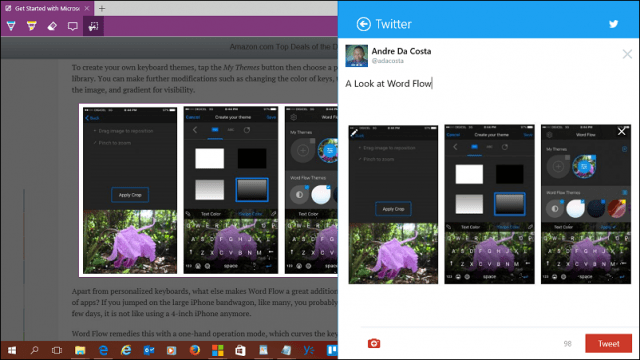This screenshot has width=640, height=360.
Task: Close the 'Get Started with Microsoft' tab
Action: pos(87,8)
